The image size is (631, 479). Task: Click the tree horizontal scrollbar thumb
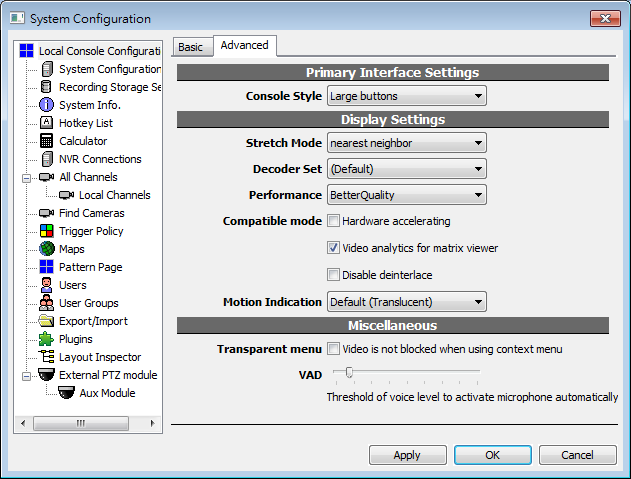[81, 423]
